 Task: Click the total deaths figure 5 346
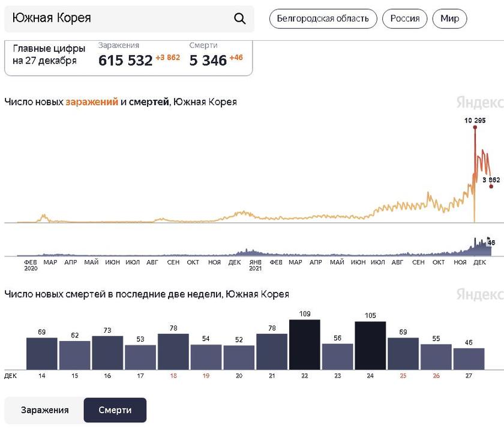(x=208, y=61)
